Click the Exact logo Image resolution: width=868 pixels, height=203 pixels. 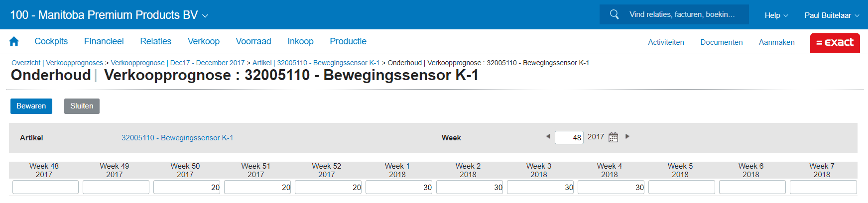coord(835,43)
